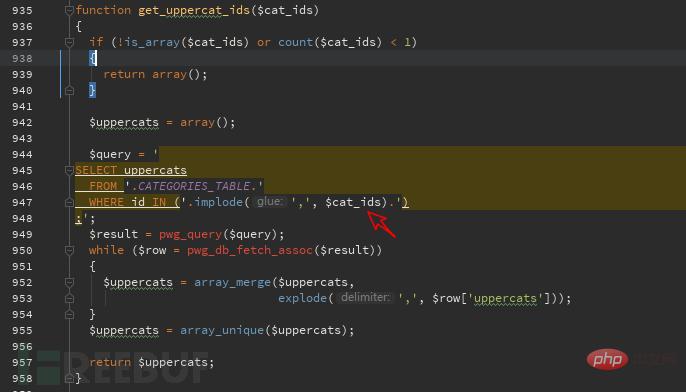
Task: Click the fold end marker on line 954
Action: tap(69, 314)
